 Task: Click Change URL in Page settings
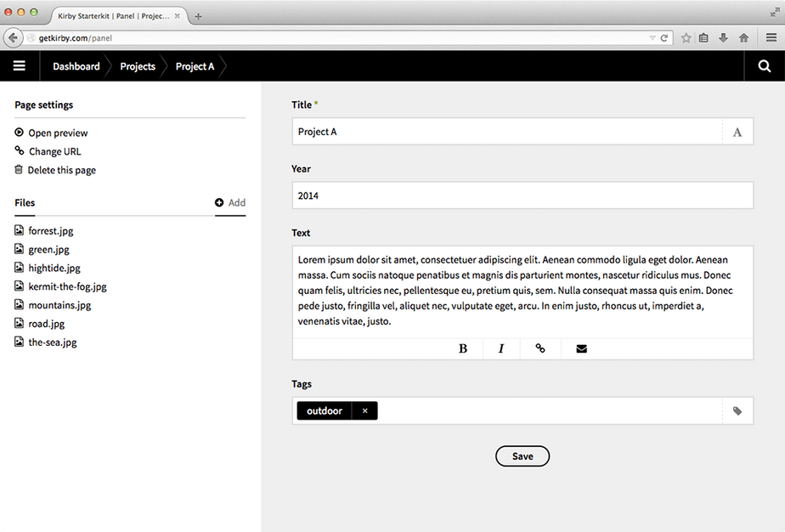click(x=54, y=151)
